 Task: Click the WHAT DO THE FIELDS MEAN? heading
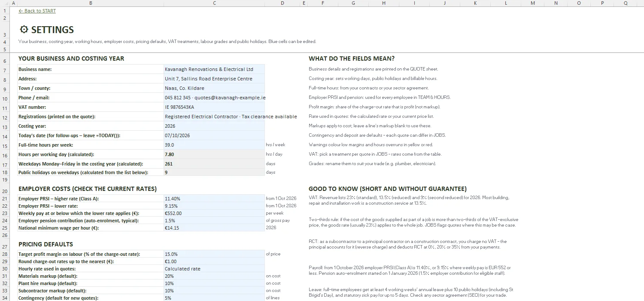pyautogui.click(x=352, y=58)
